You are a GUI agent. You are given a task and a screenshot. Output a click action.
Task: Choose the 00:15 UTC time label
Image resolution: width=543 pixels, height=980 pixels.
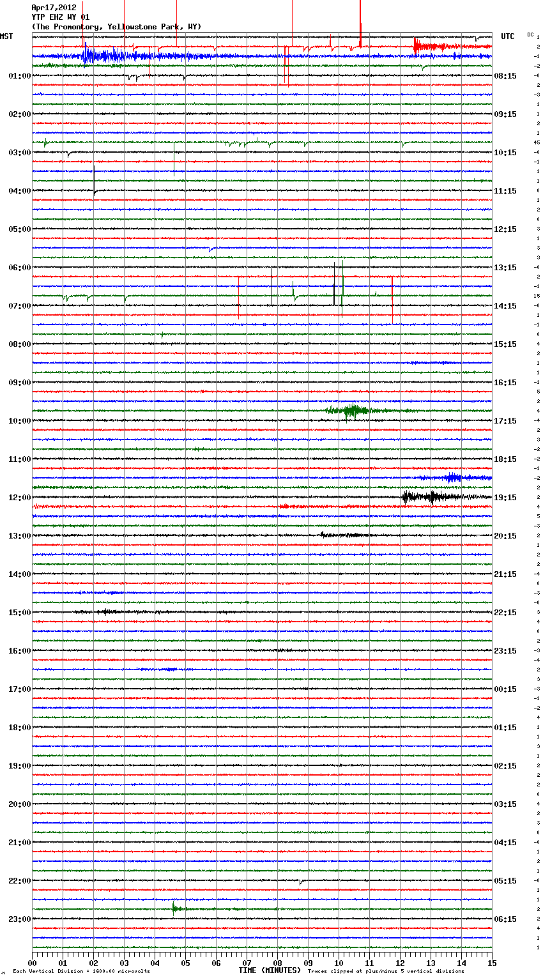point(505,689)
